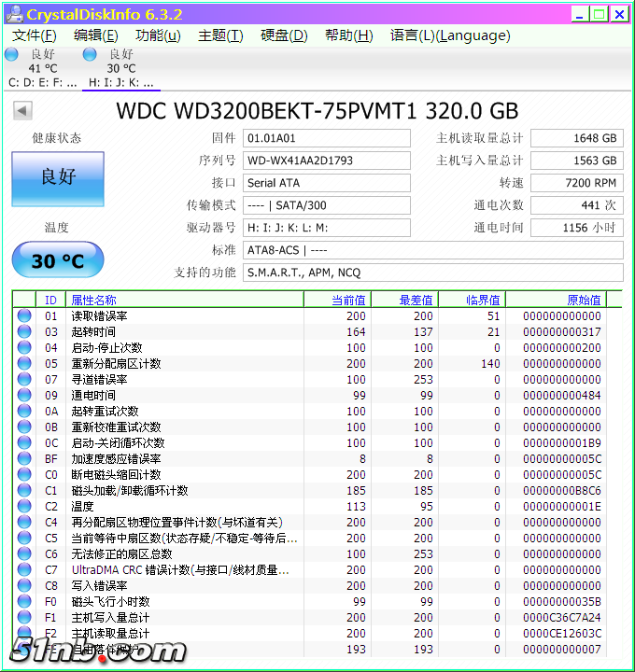Click the status orb for write error rate (ID C8)
Viewport: 635px width, 672px height.
coord(24,586)
